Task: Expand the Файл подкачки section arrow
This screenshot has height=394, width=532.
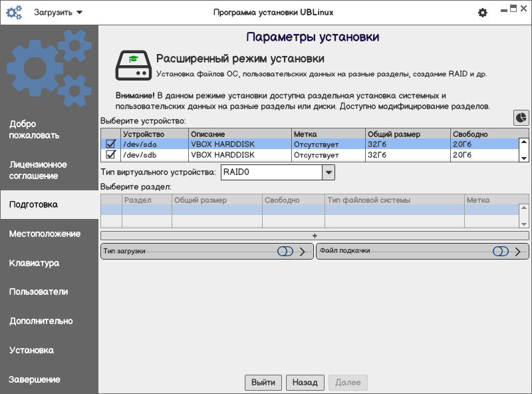Action: coord(517,252)
